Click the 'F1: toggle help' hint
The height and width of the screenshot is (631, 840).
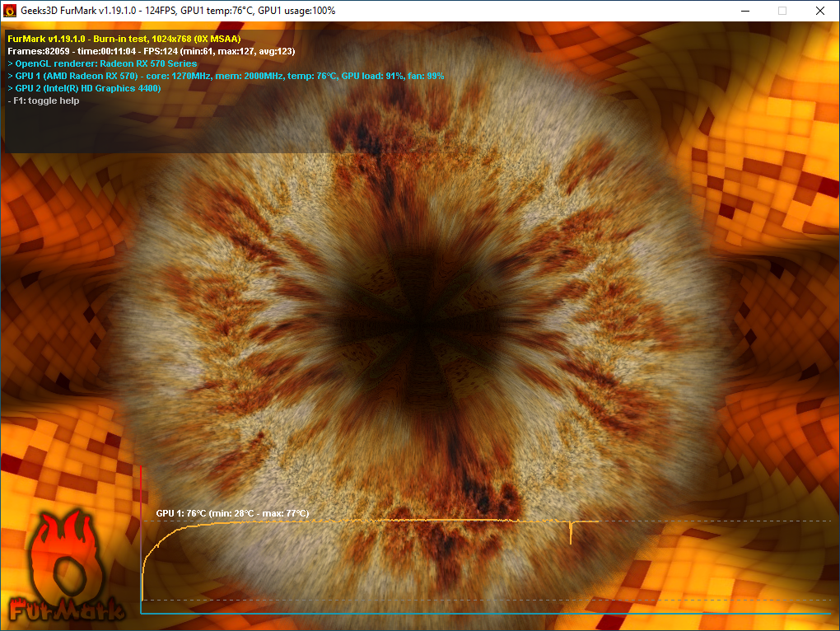[44, 100]
